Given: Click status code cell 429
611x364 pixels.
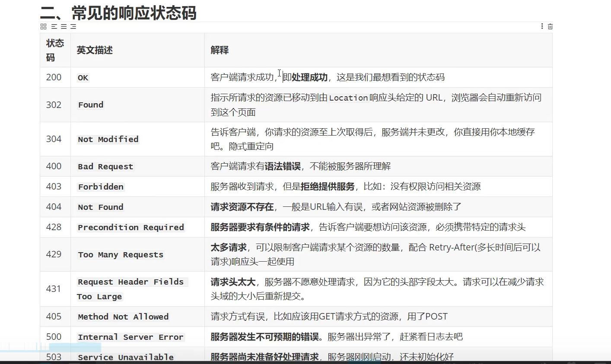Looking at the screenshot, I should 55,254.
